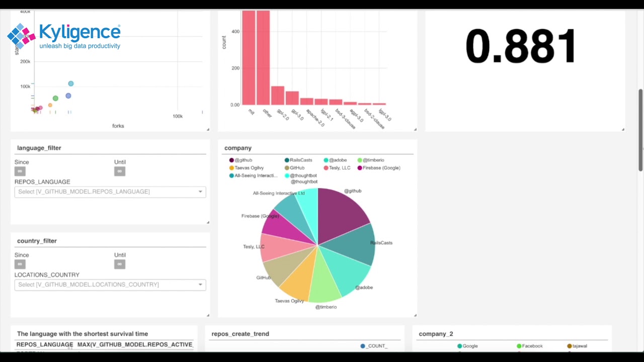The height and width of the screenshot is (362, 644).
Task: Click the tallest mit bar in license chart
Action: [x=249, y=58]
